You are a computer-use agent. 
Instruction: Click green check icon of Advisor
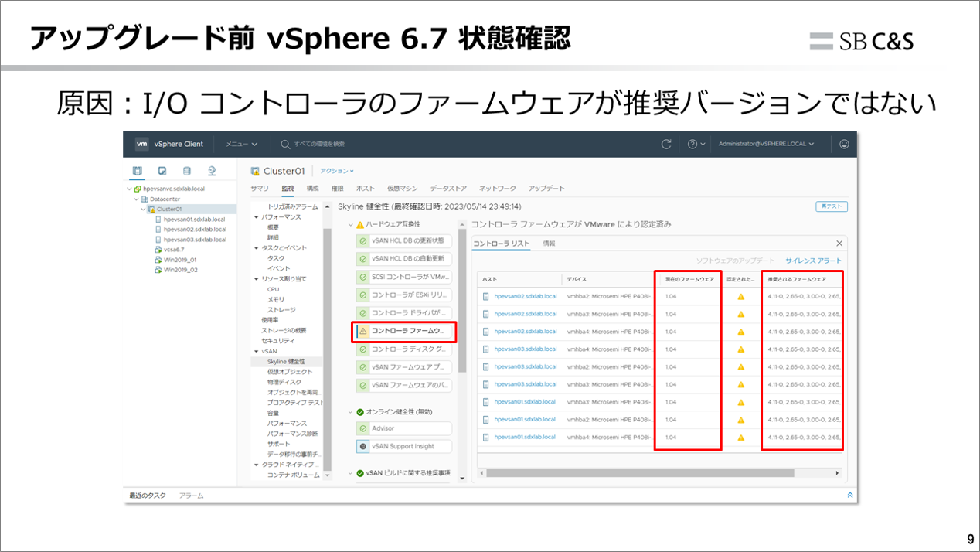point(362,428)
